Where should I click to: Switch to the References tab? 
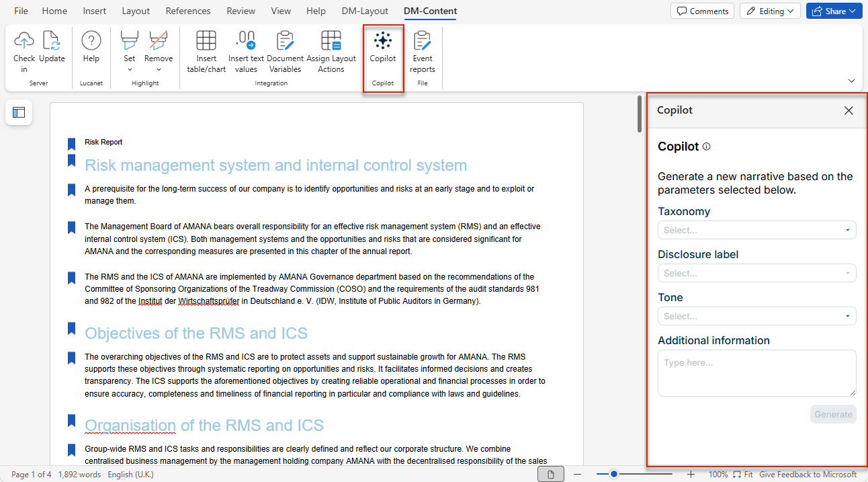point(187,11)
